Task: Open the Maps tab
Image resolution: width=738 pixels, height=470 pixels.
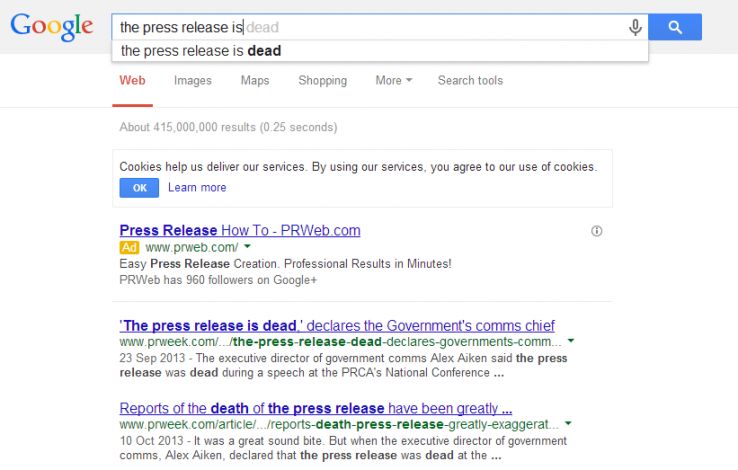Action: tap(255, 81)
